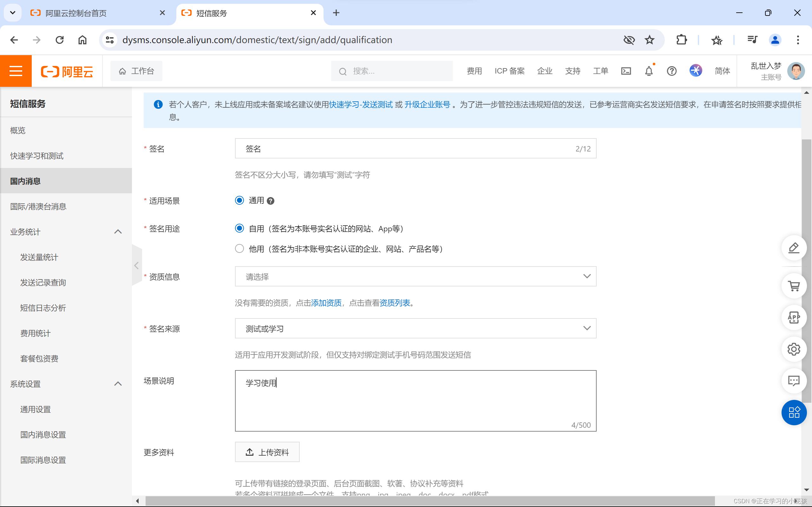
Task: Open the APP download floating icon
Action: pos(794,317)
